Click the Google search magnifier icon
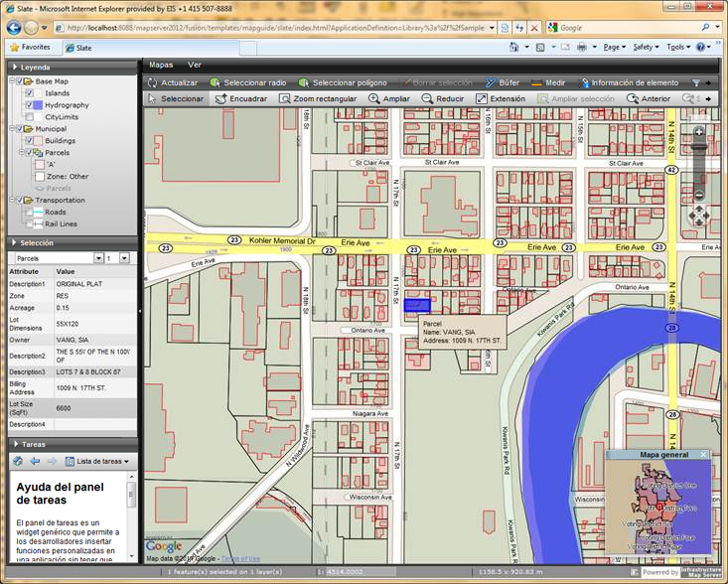This screenshot has height=584, width=728. tap(706, 28)
